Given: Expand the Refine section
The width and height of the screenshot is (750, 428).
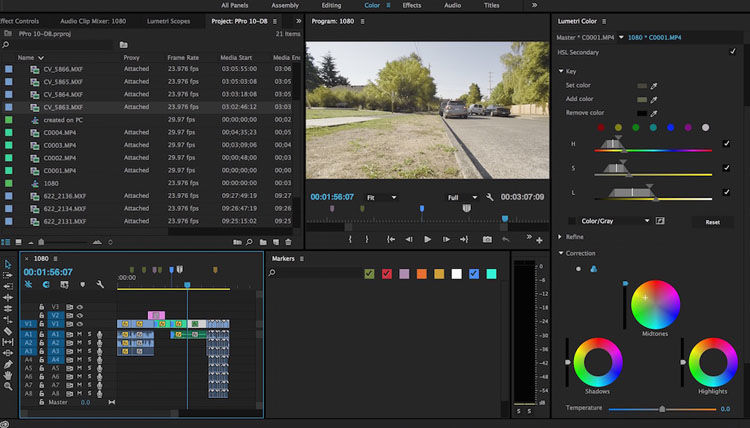Looking at the screenshot, I should (560, 237).
